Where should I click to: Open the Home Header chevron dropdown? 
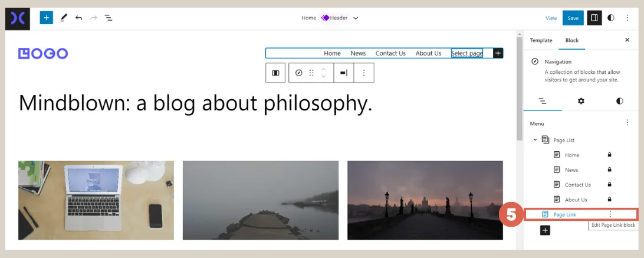[x=356, y=18]
